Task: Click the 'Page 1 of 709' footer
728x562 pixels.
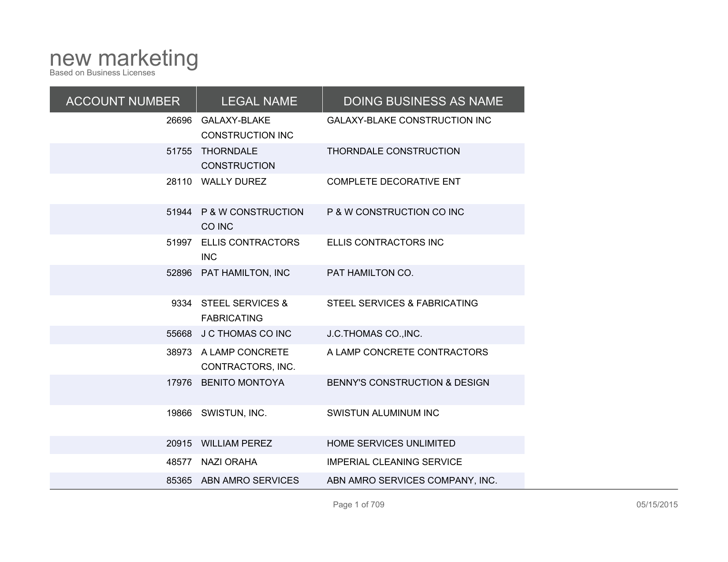Action: (x=358, y=505)
